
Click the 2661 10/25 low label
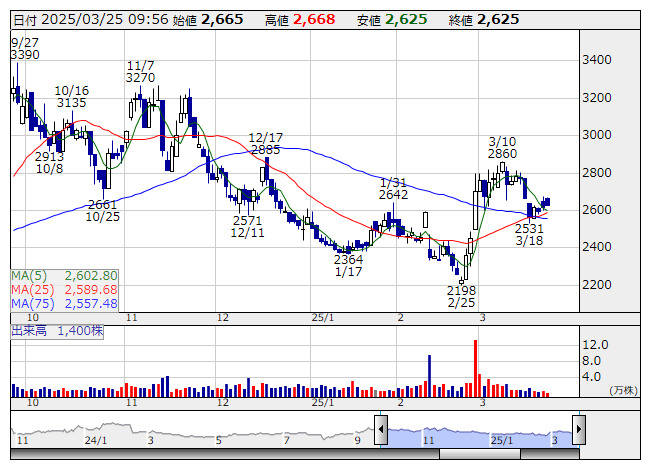102,211
